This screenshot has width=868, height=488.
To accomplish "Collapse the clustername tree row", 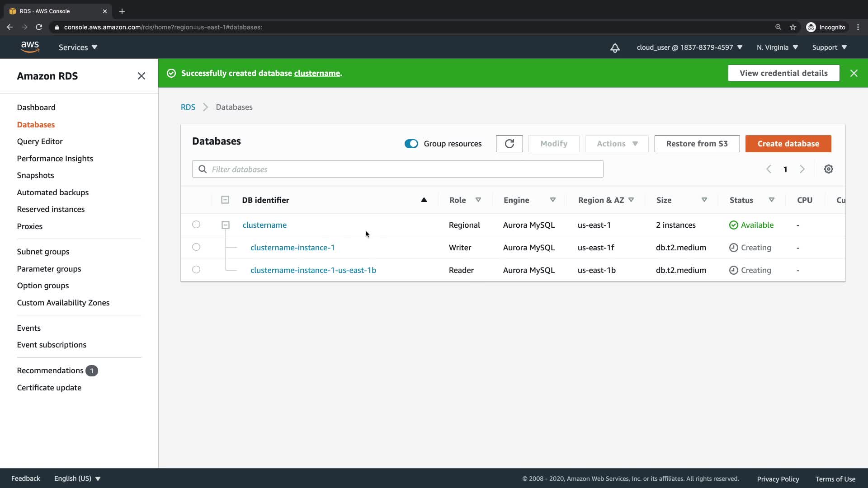I will pos(225,225).
